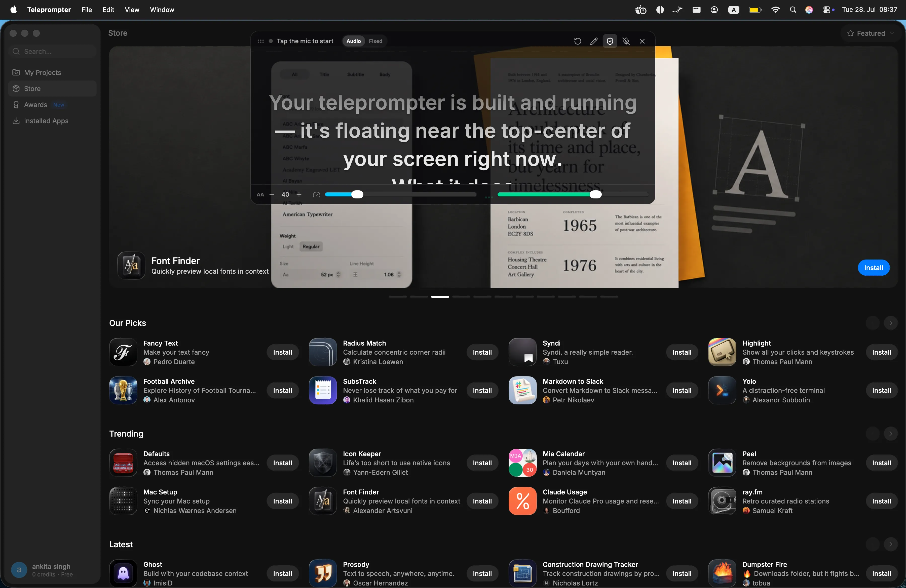Install Markdown to Slack
Viewport: 906px width, 588px height.
click(x=682, y=391)
